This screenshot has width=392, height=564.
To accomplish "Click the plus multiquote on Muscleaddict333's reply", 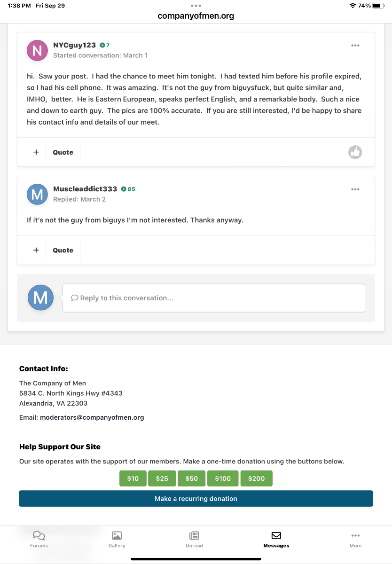I will [x=36, y=250].
